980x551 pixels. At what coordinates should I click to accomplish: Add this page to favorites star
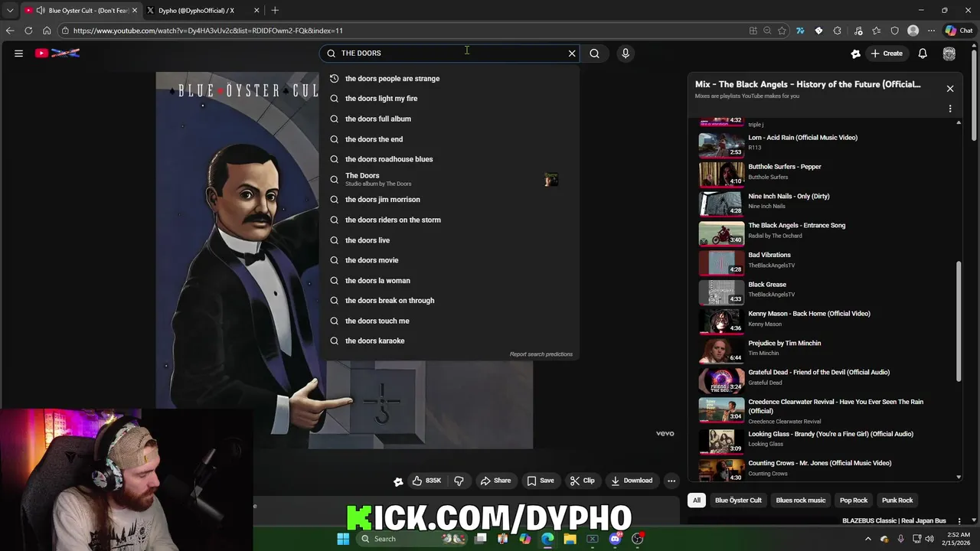(782, 31)
